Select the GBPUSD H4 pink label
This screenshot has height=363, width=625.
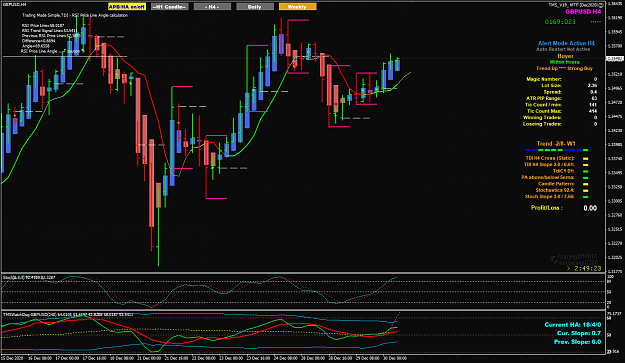(x=583, y=12)
